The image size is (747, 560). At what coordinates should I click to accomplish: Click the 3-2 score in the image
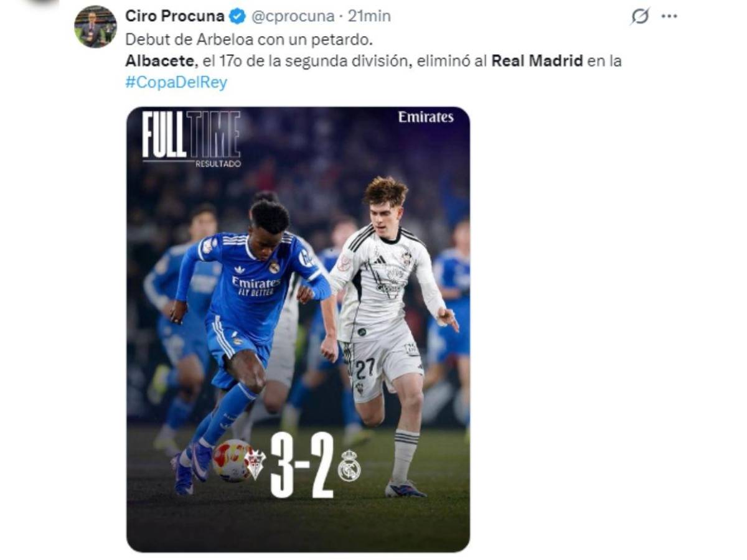[303, 465]
